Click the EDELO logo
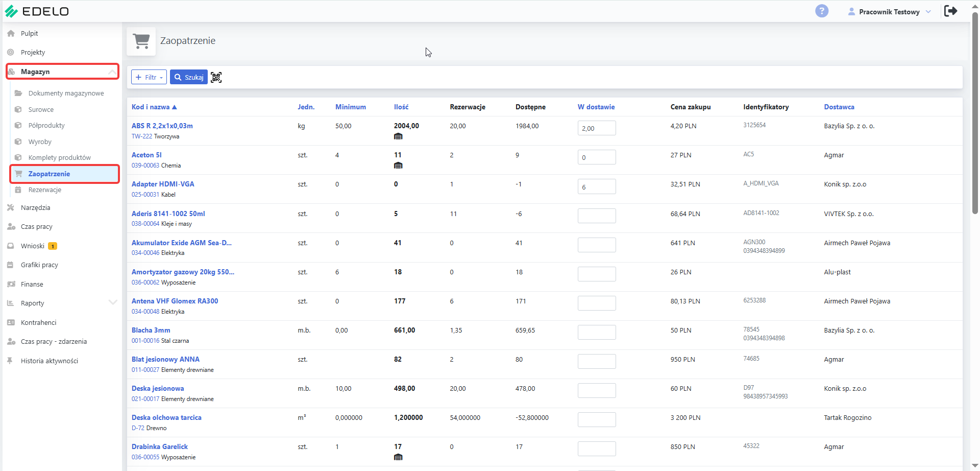The width and height of the screenshot is (980, 471). [37, 11]
